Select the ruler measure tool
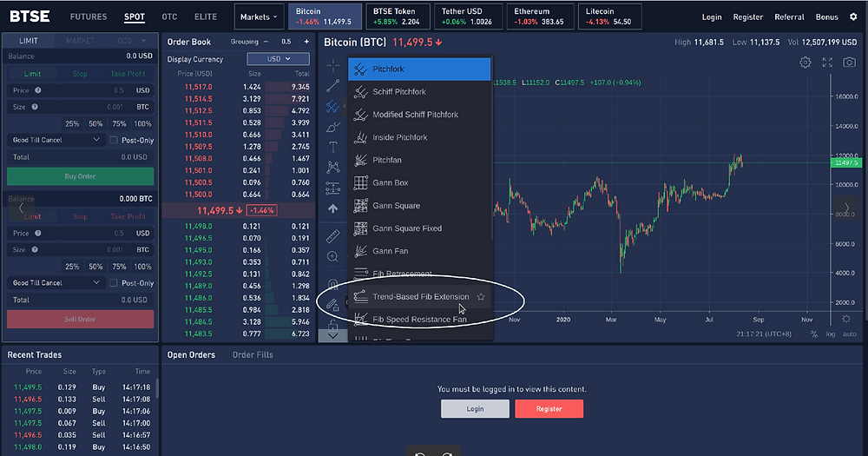This screenshot has width=868, height=456. point(332,236)
